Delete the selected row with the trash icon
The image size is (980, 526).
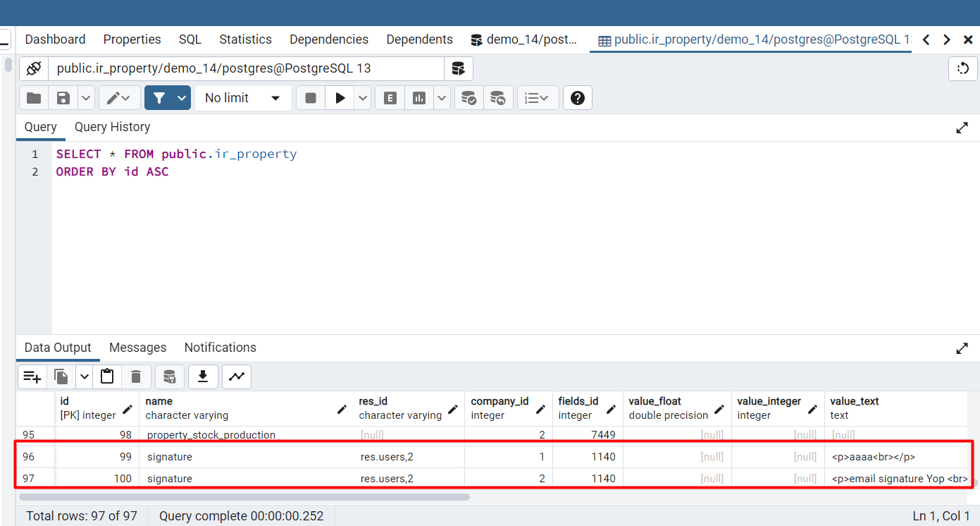pos(135,377)
